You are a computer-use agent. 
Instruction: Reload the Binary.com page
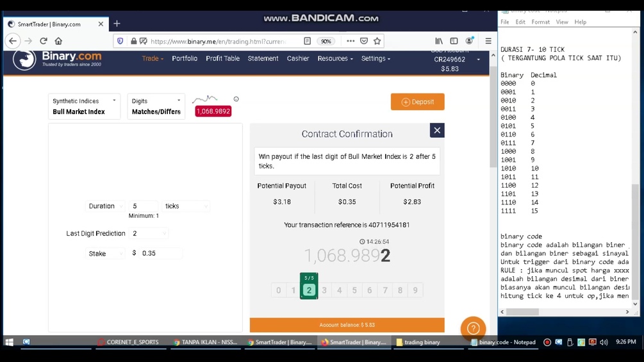pos(44,41)
